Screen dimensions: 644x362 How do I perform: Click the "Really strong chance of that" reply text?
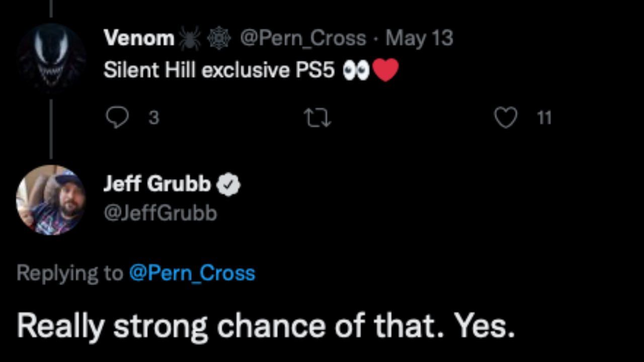coord(266,327)
